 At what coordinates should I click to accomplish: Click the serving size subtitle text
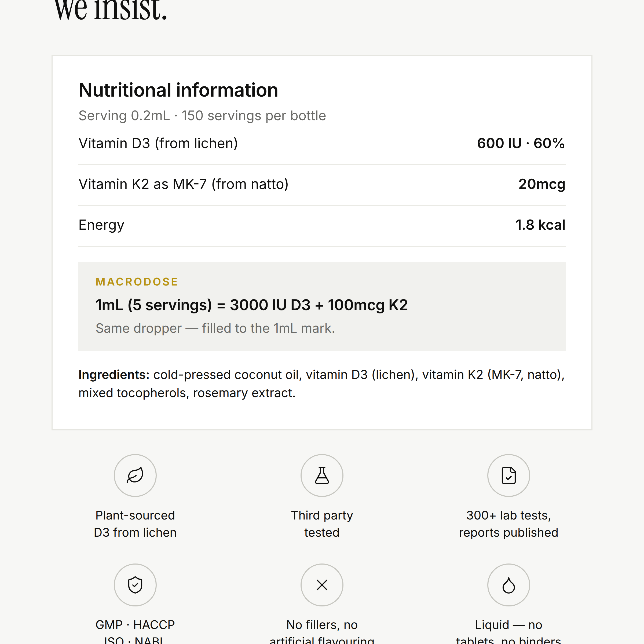[202, 116]
